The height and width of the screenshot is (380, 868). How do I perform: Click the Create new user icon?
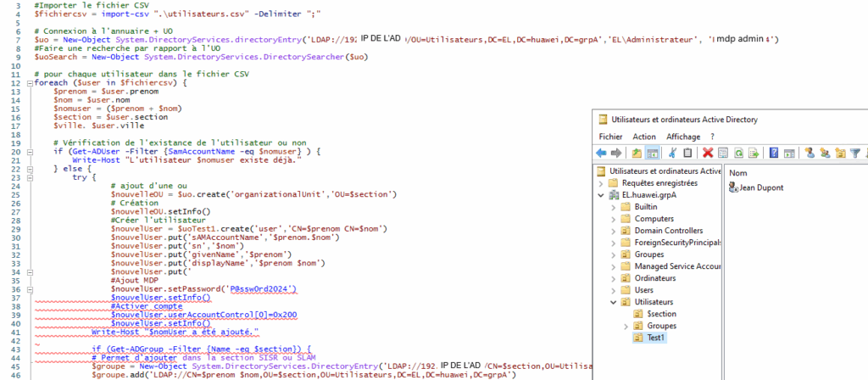point(810,153)
